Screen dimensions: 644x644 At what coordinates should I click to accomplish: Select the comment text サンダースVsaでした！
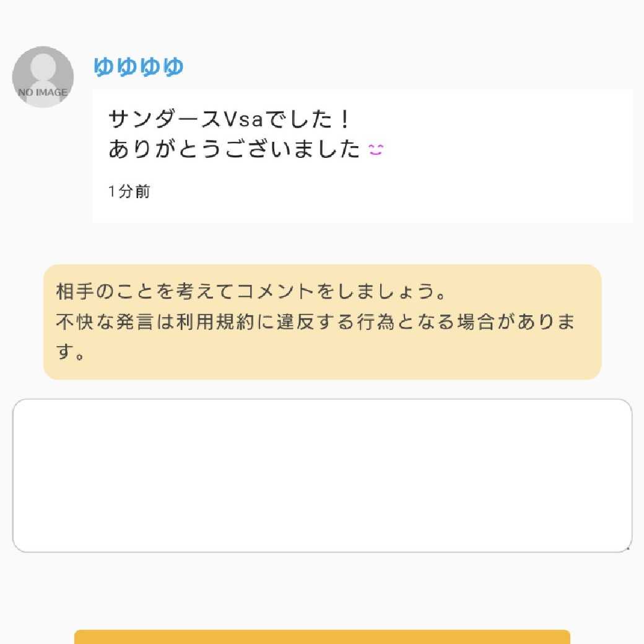(229, 116)
